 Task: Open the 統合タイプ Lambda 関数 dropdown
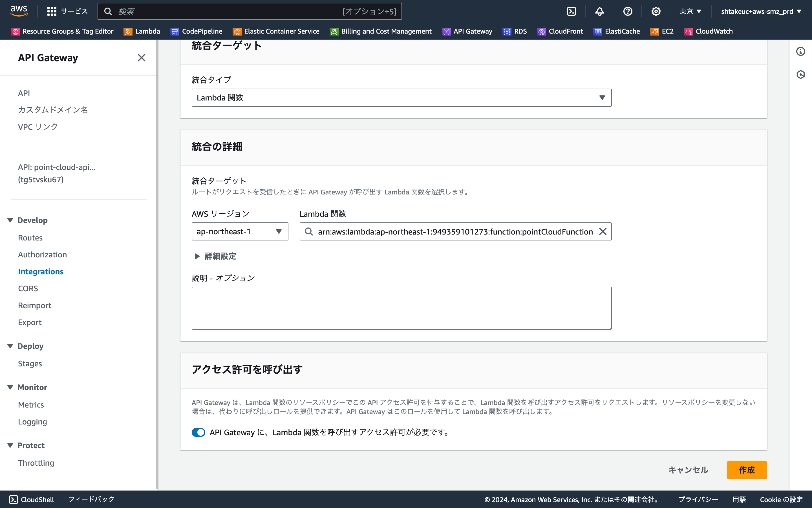pos(401,98)
